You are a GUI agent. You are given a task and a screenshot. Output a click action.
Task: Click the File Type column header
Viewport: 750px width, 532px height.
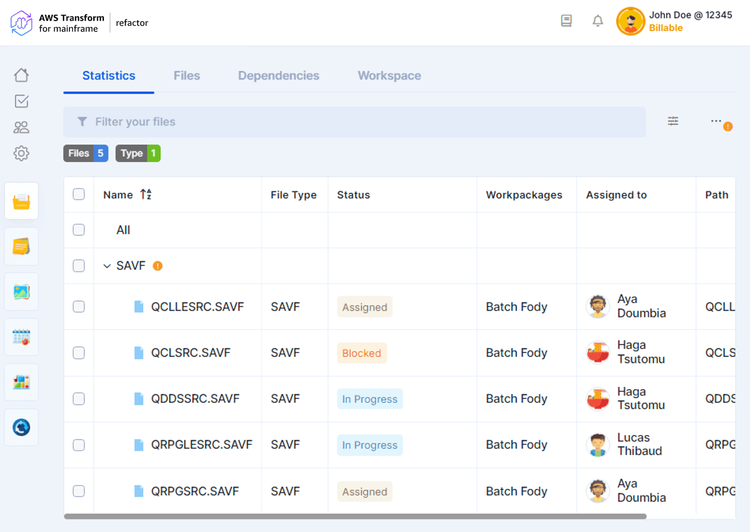click(x=294, y=195)
